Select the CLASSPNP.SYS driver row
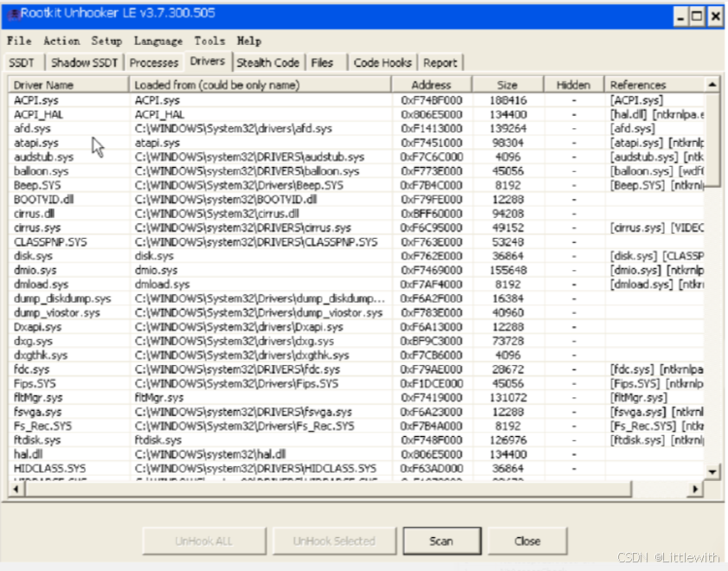 (356, 242)
